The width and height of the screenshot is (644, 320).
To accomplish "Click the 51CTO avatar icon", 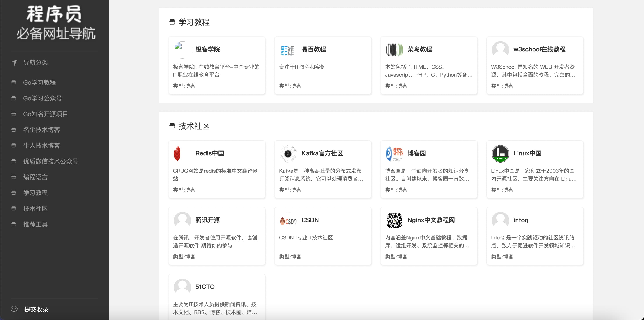I will (182, 287).
